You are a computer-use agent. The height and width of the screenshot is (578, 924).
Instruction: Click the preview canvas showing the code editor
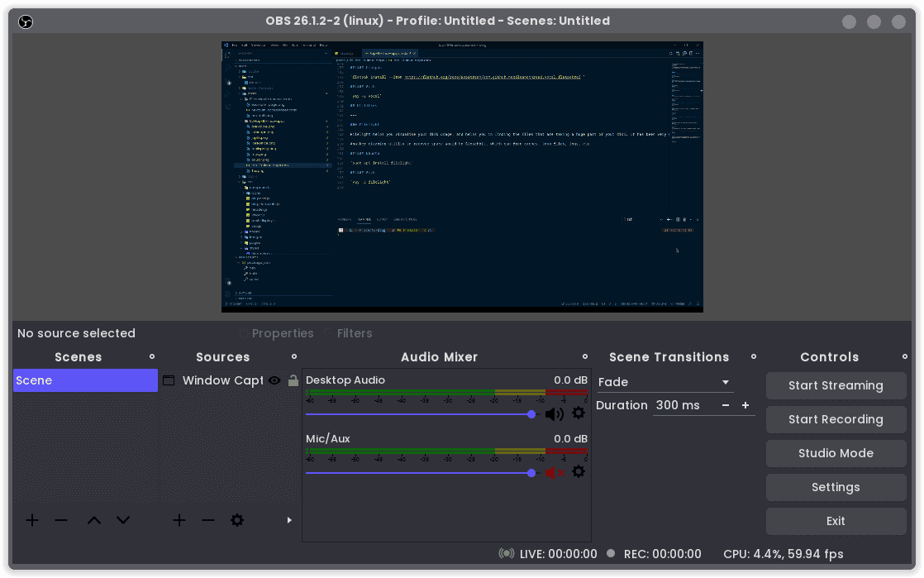(x=463, y=176)
